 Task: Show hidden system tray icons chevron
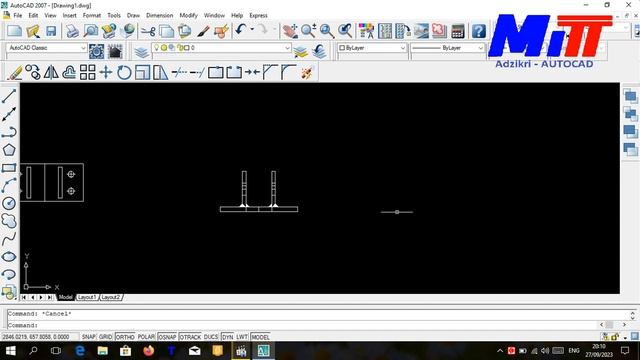(500, 351)
